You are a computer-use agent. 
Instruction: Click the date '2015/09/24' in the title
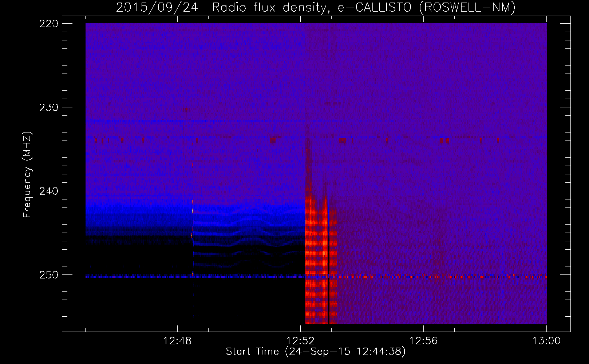(157, 7)
